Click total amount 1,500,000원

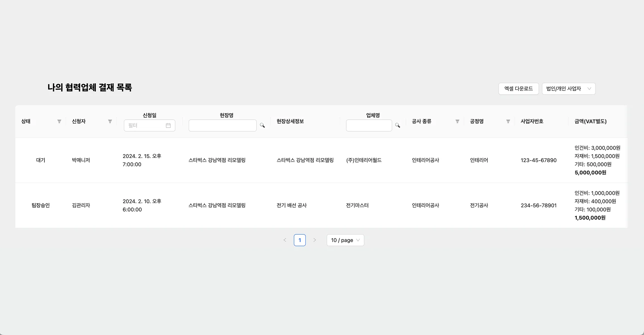(590, 218)
